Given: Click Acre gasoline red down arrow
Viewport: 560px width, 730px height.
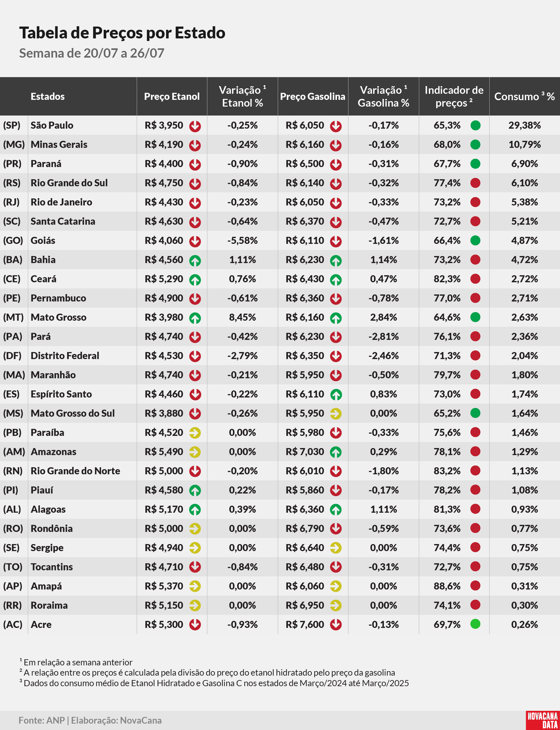Looking at the screenshot, I should [x=336, y=625].
